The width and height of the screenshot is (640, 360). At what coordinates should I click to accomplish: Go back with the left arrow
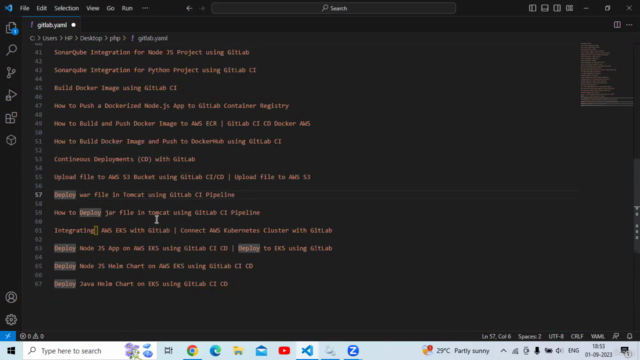189,8
